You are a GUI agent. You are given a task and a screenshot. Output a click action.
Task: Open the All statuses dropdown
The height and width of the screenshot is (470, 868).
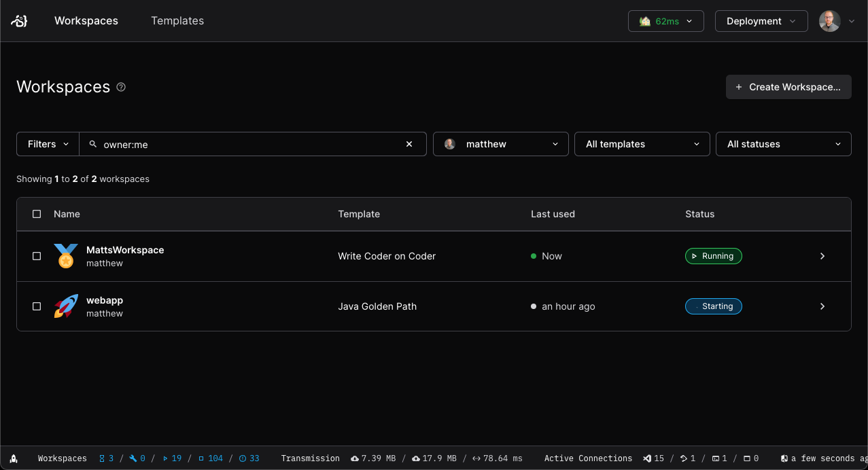783,144
